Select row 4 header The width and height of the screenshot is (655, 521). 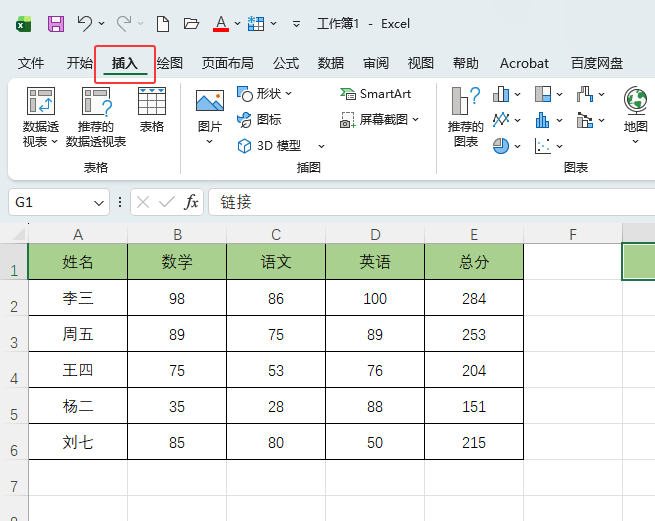pos(14,370)
